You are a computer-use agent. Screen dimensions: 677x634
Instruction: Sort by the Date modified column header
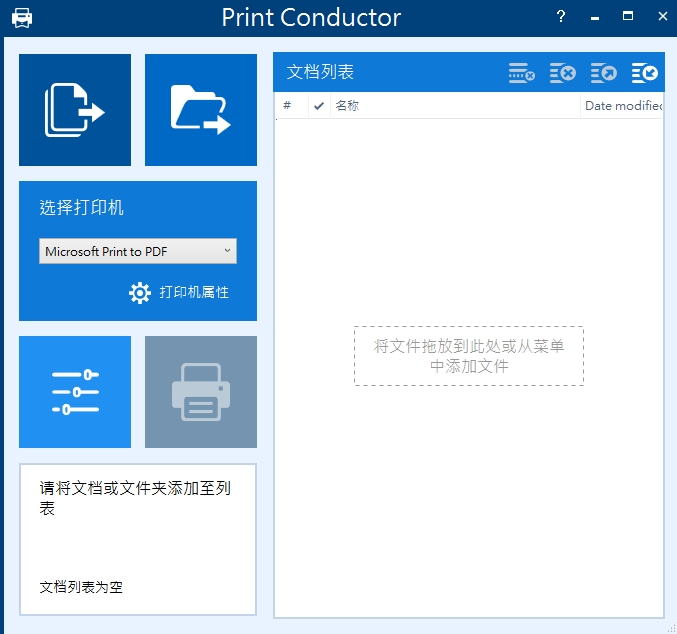(622, 106)
